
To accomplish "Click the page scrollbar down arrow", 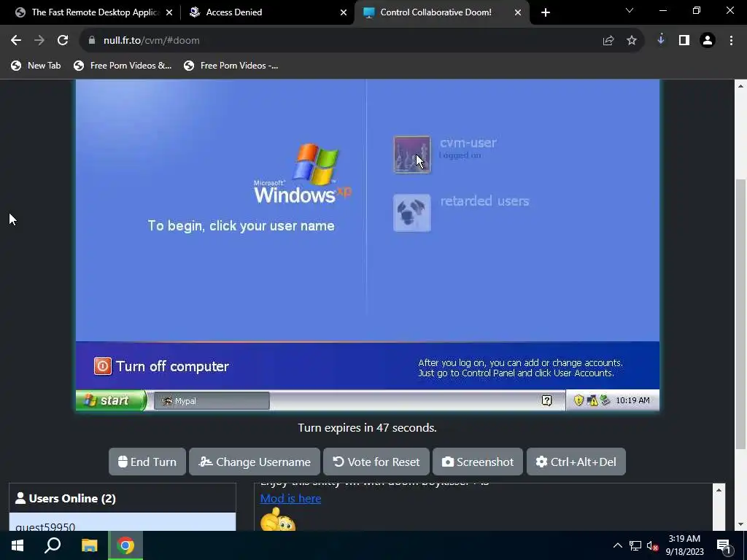I will point(740,525).
